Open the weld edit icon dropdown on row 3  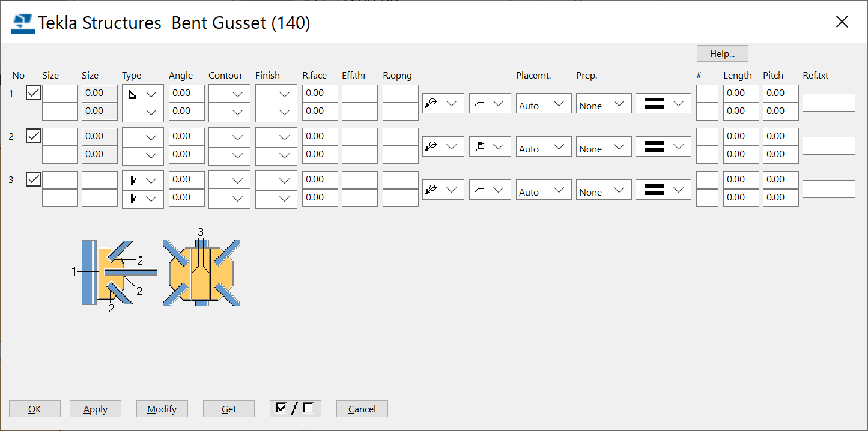[443, 190]
